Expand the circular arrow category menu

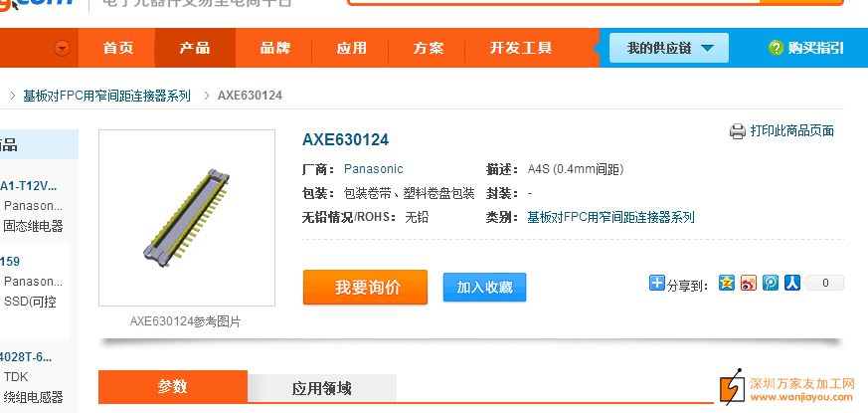[63, 48]
